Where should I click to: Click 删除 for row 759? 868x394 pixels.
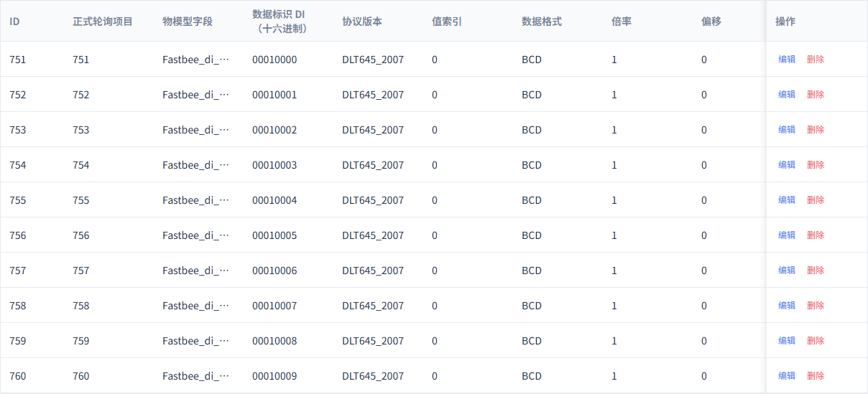pos(816,341)
